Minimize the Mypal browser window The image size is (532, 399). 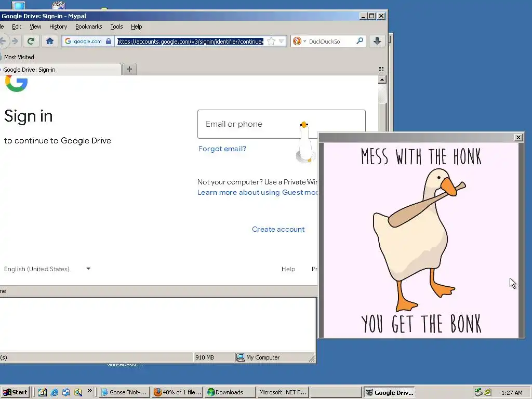tap(363, 16)
